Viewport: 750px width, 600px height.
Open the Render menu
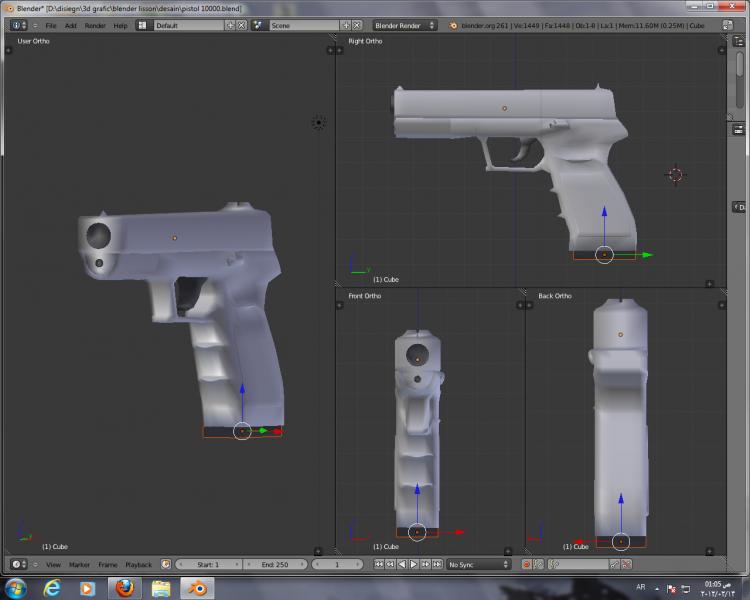click(x=95, y=25)
